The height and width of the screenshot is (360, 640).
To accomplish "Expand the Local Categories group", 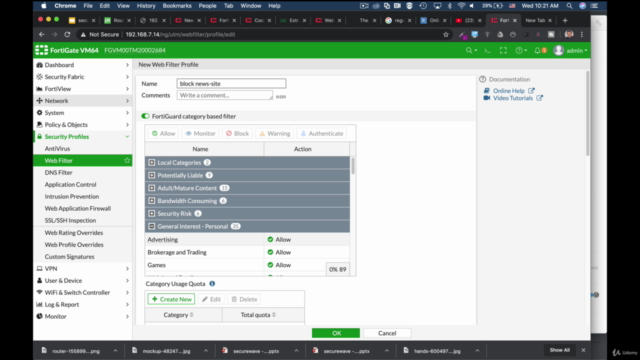I will click(x=152, y=162).
